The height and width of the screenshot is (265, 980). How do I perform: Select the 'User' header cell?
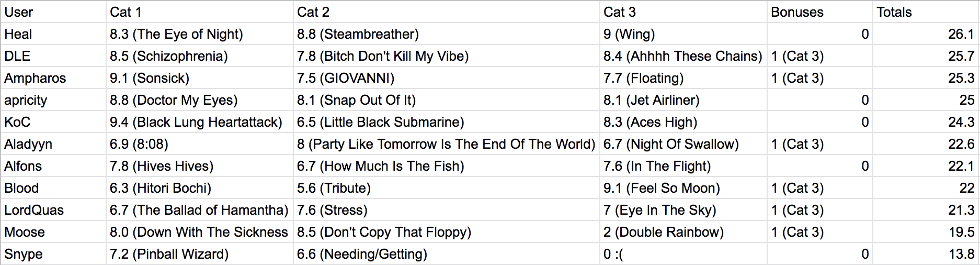coord(53,12)
